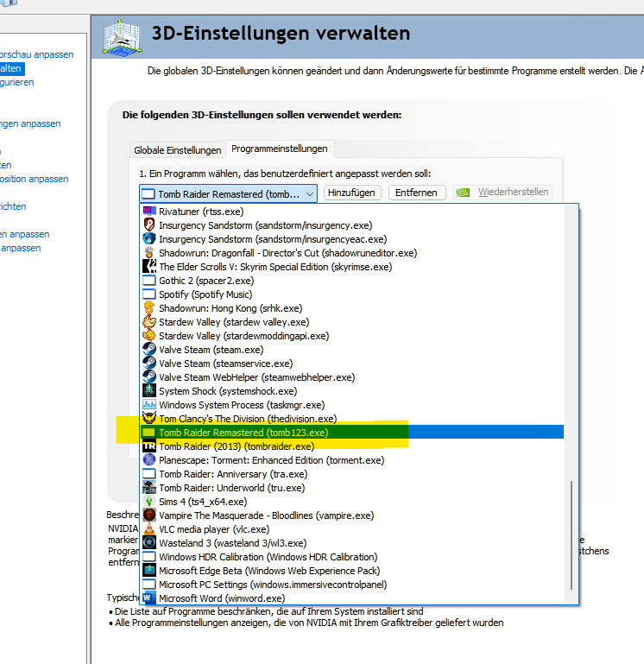Click the Tom Clancy's The Division icon

(149, 419)
